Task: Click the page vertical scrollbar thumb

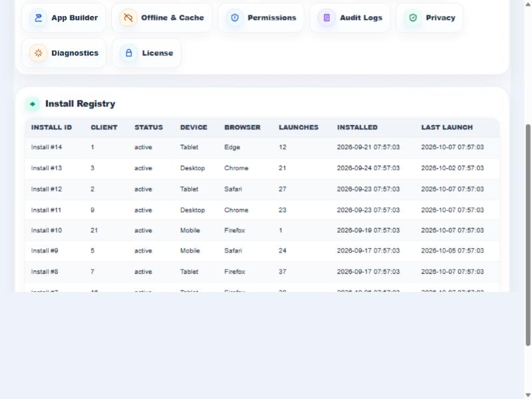Action: 528,235
